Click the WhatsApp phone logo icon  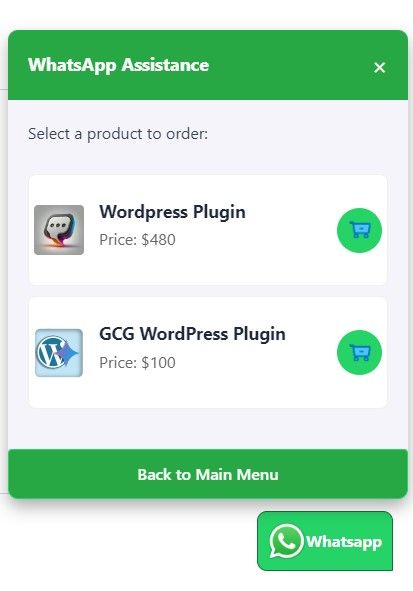pyautogui.click(x=286, y=541)
